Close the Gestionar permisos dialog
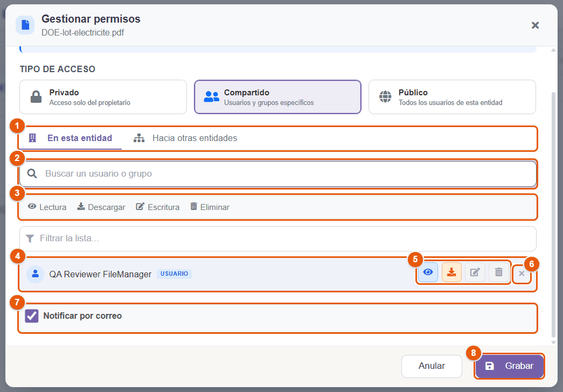The width and height of the screenshot is (563, 392). tap(535, 25)
